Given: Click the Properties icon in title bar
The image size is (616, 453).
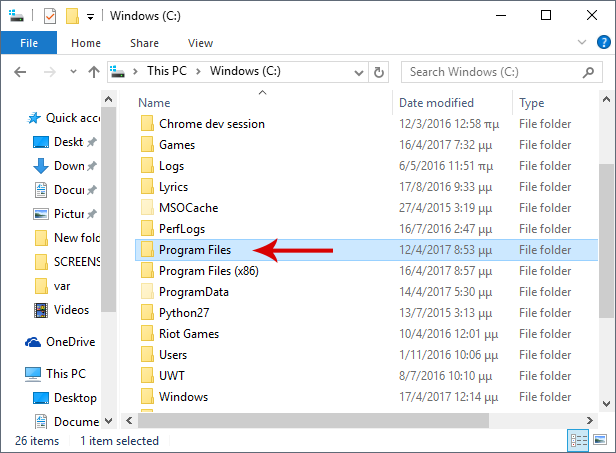Looking at the screenshot, I should point(50,16).
